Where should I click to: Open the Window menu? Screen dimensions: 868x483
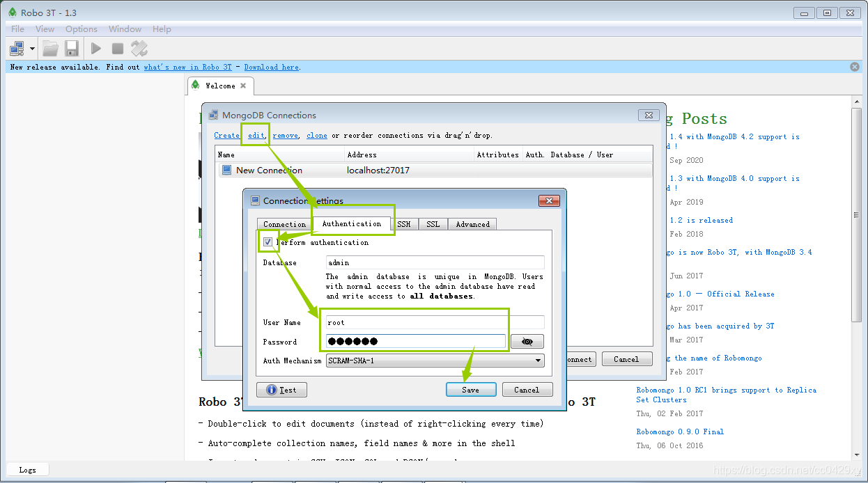pos(125,29)
